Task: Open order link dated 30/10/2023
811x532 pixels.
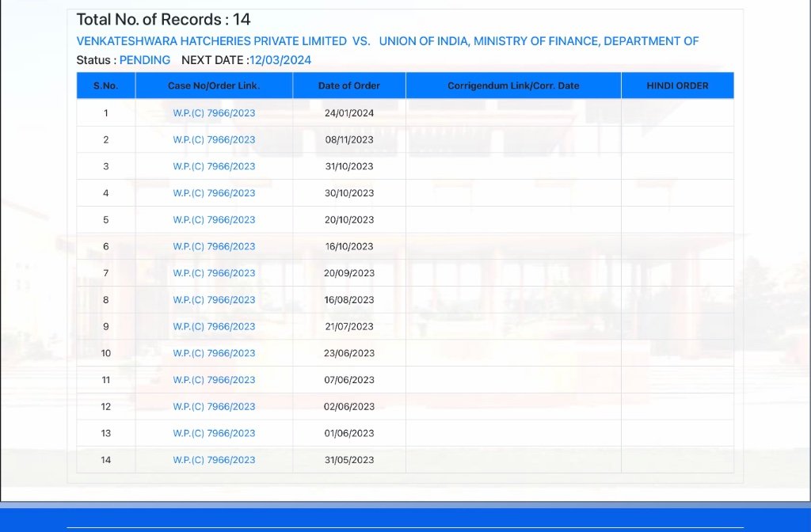Action: click(214, 193)
